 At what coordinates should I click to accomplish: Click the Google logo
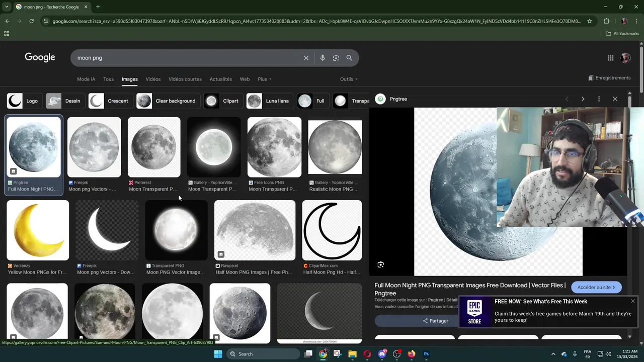[x=40, y=57]
